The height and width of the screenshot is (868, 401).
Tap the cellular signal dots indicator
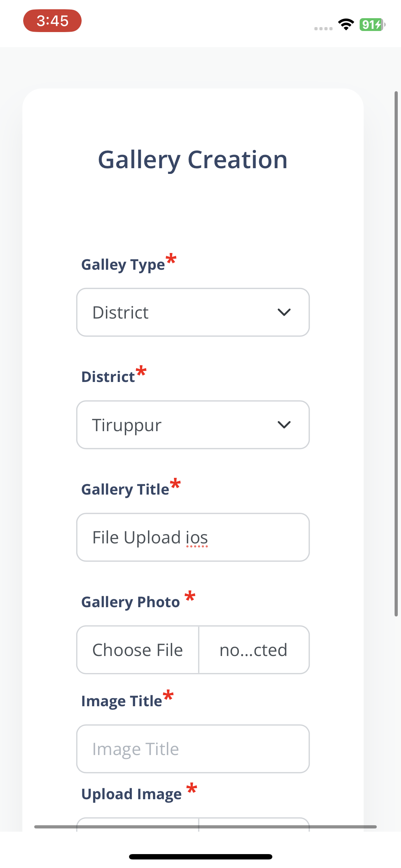(323, 29)
